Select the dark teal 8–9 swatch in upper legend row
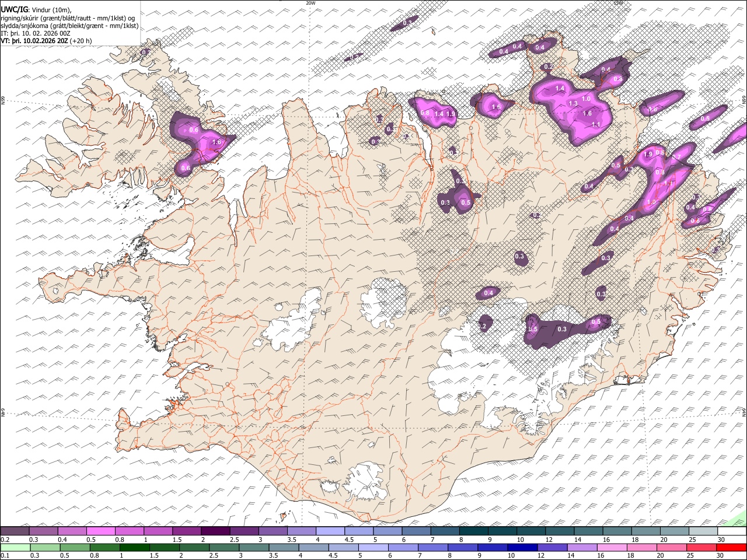 pyautogui.click(x=473, y=531)
